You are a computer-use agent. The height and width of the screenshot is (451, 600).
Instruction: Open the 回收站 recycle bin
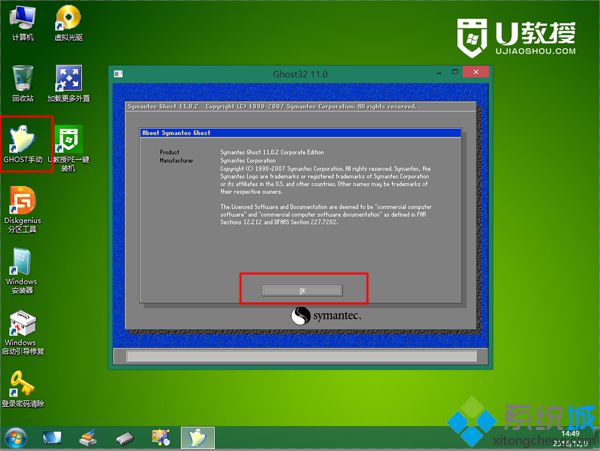click(23, 83)
